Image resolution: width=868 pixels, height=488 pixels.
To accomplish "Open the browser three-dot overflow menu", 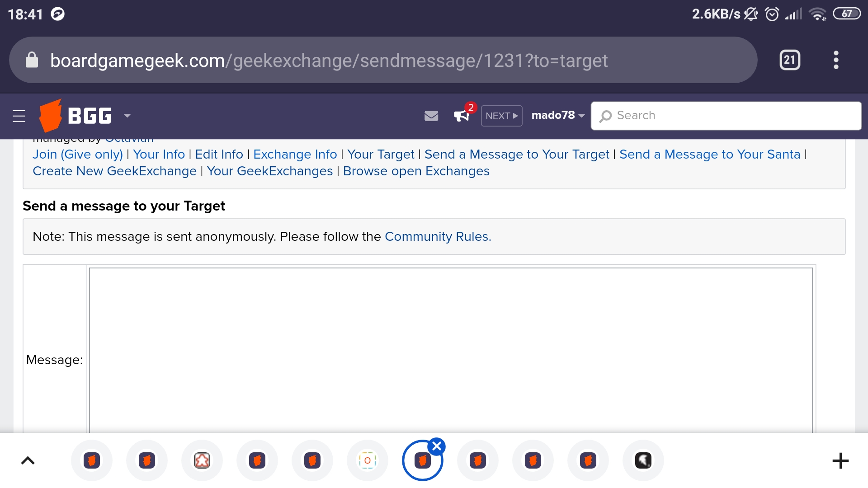I will (x=836, y=60).
